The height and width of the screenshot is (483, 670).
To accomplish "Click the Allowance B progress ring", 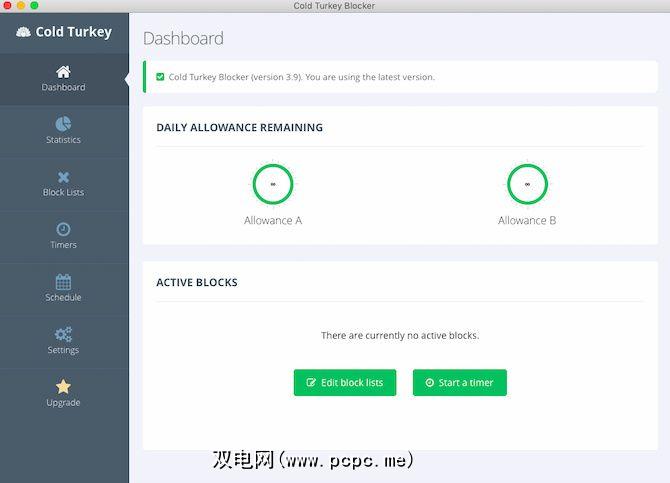I will pos(527,184).
